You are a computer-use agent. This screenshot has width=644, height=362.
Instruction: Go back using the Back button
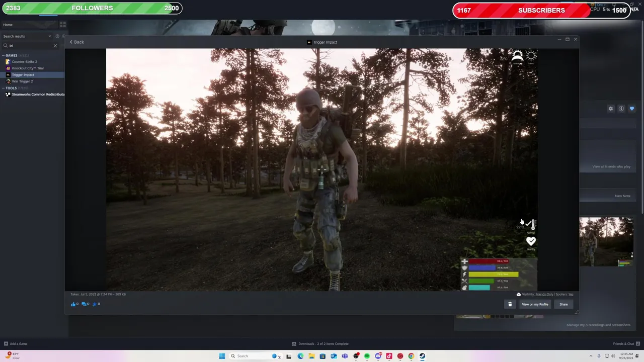[x=77, y=42]
